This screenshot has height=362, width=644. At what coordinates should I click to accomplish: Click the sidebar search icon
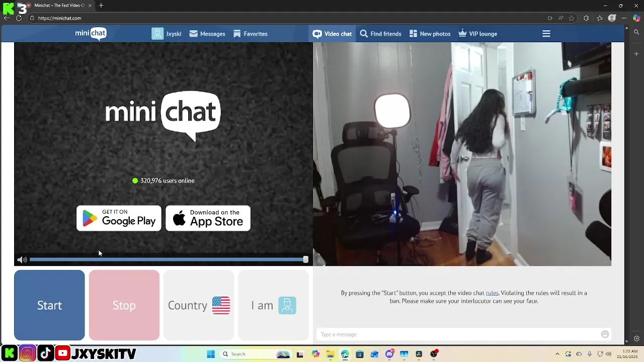point(636,32)
